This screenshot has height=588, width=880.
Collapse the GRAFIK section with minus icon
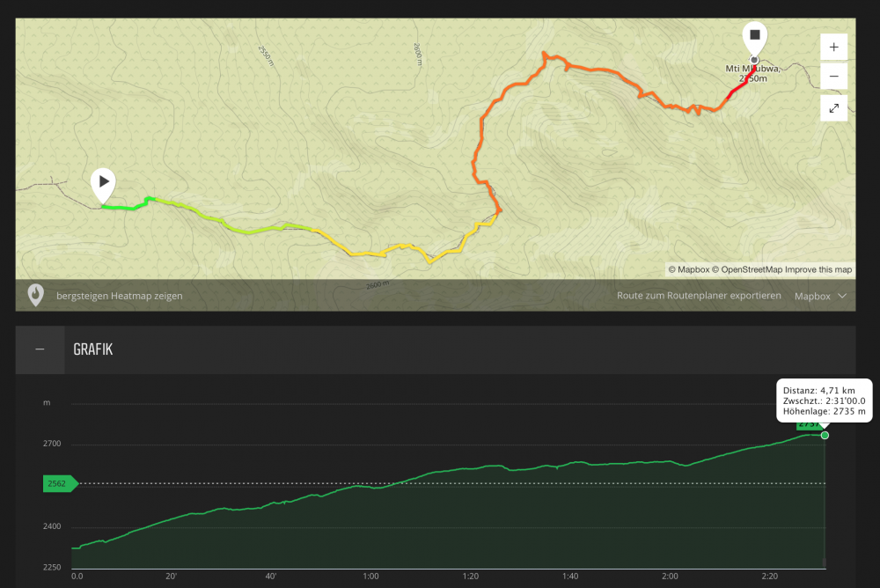click(x=40, y=349)
